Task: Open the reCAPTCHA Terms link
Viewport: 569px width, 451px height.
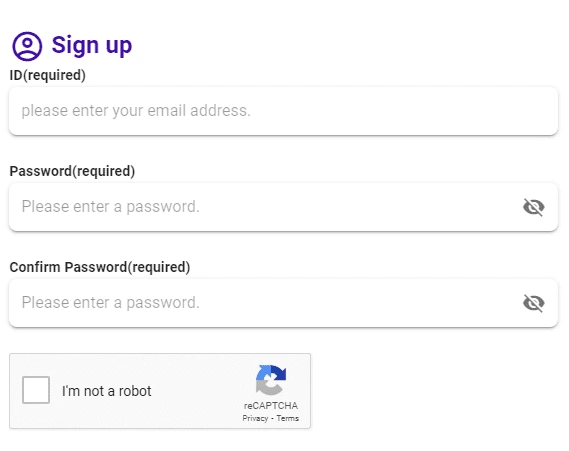Action: (x=288, y=418)
